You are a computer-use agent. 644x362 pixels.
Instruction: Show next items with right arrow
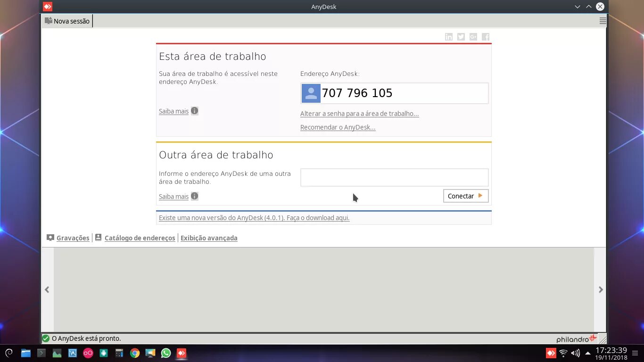601,289
